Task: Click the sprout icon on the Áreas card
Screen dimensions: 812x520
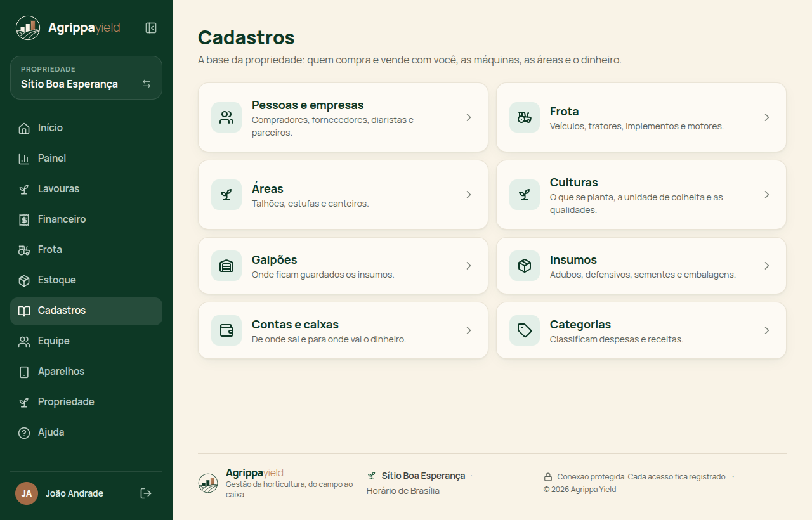Action: [226, 195]
